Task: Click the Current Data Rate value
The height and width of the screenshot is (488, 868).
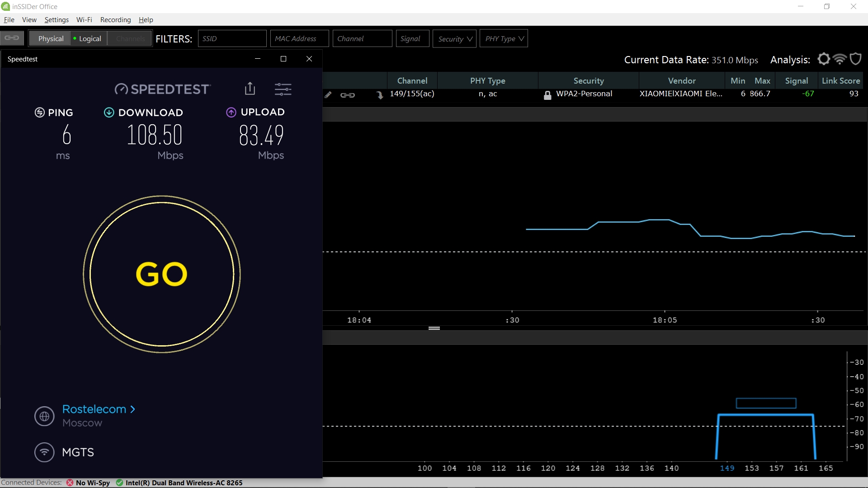Action: click(735, 60)
